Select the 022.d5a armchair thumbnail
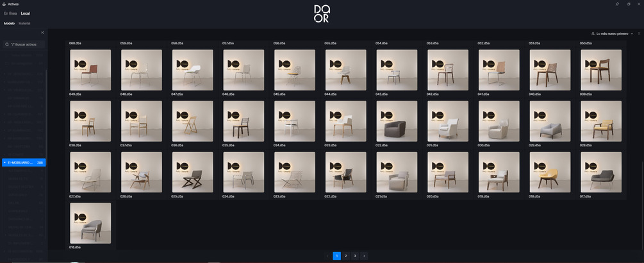The height and width of the screenshot is (263, 644). 346,172
